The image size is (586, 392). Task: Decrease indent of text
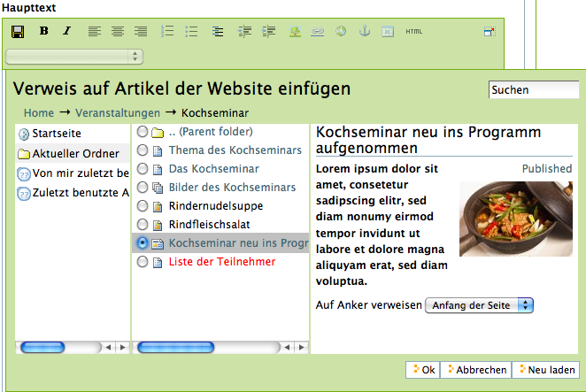point(244,31)
